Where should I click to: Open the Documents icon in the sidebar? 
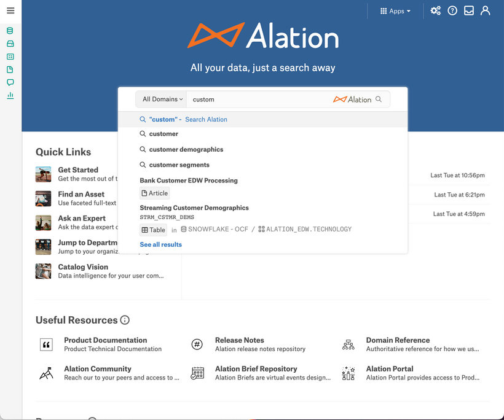pyautogui.click(x=9, y=69)
